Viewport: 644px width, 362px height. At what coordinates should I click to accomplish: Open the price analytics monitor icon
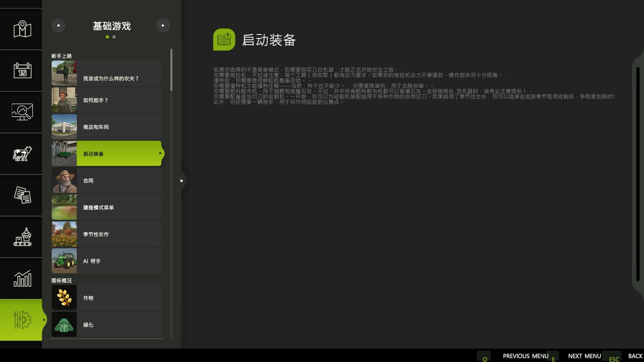(x=22, y=112)
